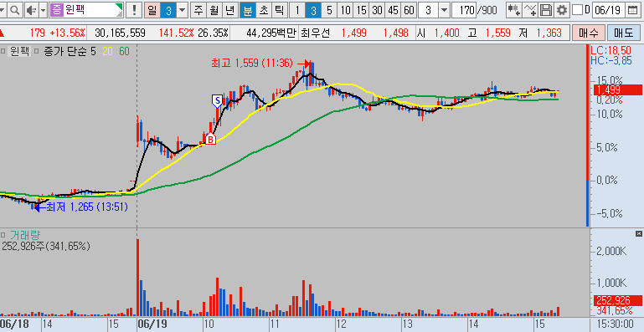644x332 pixels.
Task: Select the second (초) chart type
Action: (x=263, y=10)
